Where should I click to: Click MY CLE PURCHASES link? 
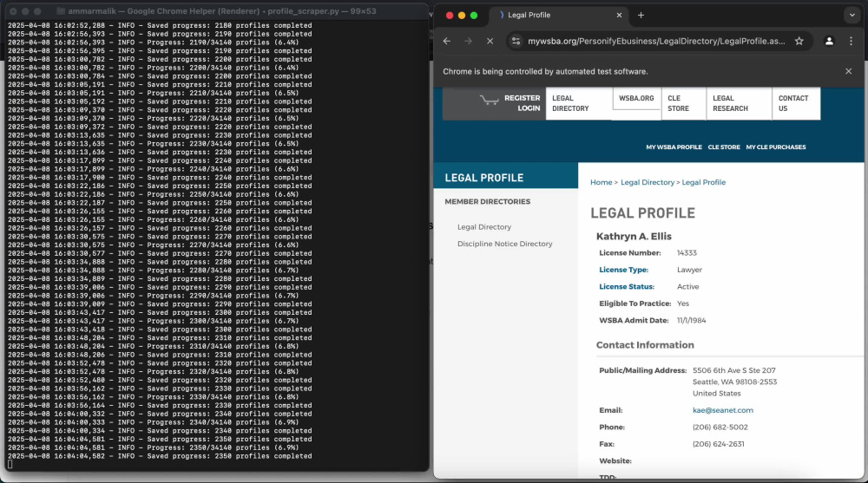pyautogui.click(x=775, y=147)
